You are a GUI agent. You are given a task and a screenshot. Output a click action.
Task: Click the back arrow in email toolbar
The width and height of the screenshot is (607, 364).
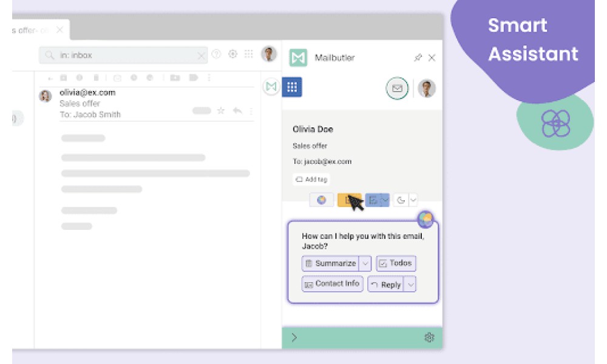(x=50, y=78)
